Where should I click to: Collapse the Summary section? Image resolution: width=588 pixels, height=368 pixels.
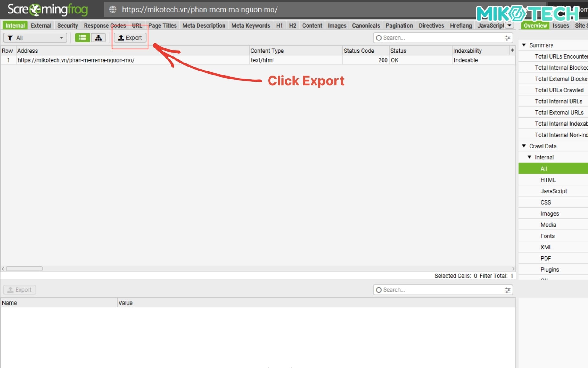(524, 45)
